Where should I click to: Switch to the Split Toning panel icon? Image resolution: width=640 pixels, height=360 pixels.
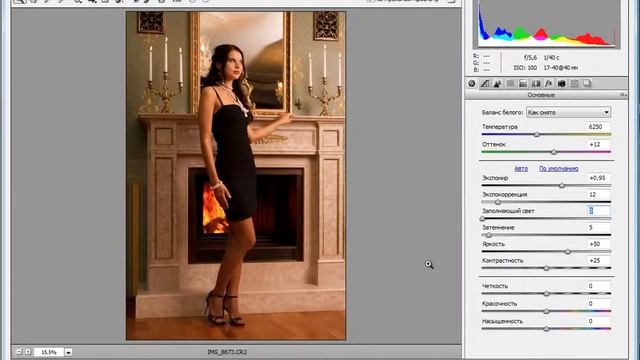click(x=523, y=83)
